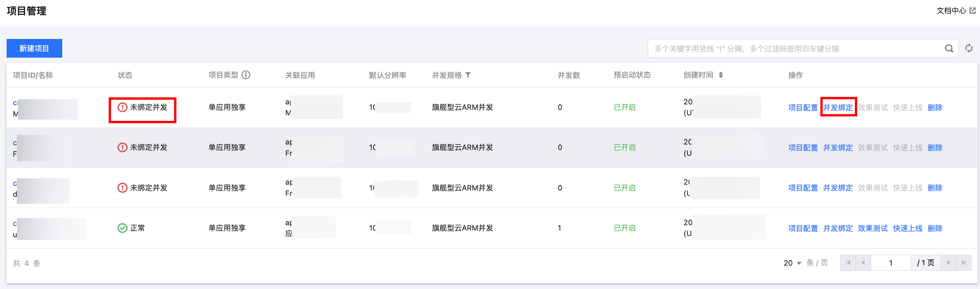Click the info icon next to 项目类型
The image size is (980, 289).
(246, 75)
